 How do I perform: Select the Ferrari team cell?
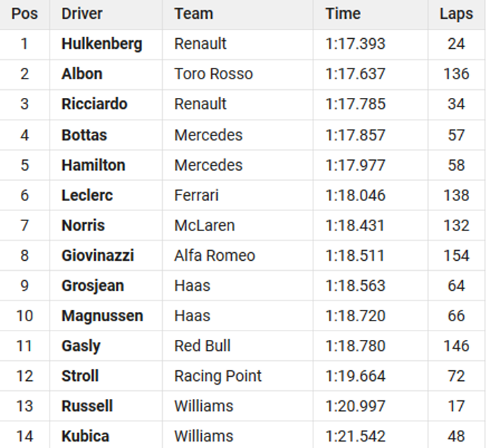(x=196, y=195)
